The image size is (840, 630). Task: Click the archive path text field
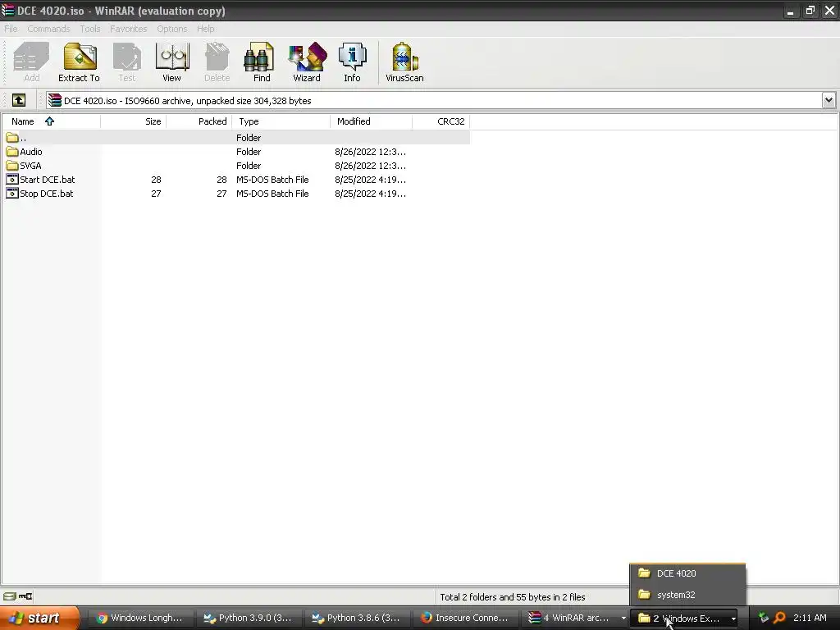click(x=434, y=100)
